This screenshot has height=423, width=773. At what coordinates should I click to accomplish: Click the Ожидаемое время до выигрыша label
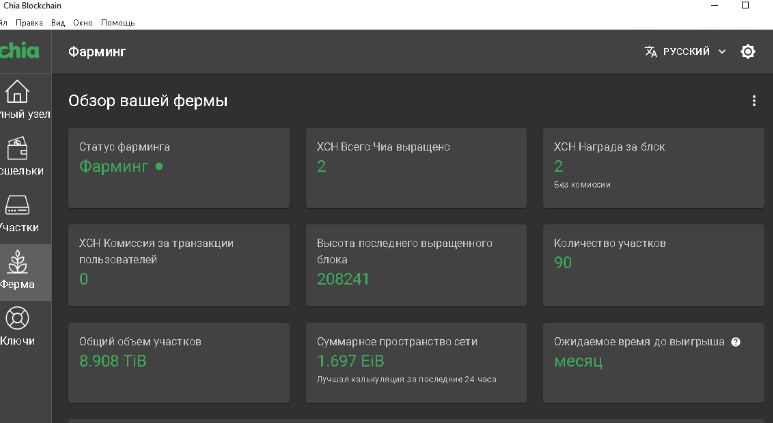click(x=639, y=342)
